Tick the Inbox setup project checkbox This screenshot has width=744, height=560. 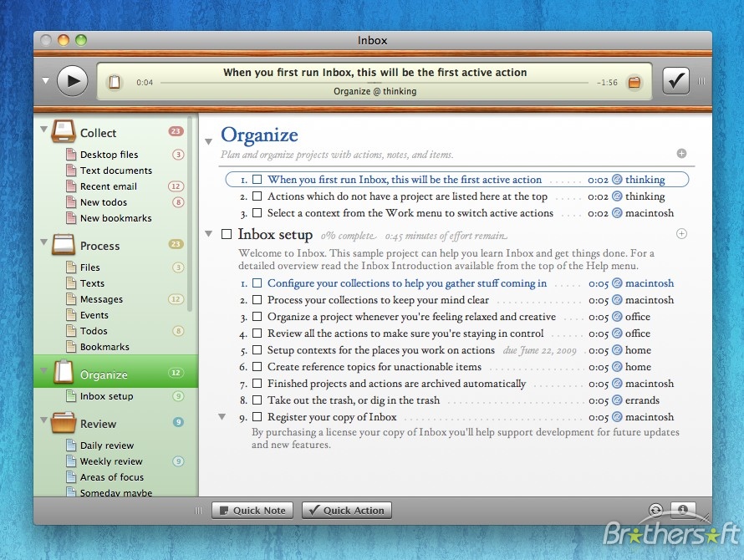[x=227, y=234]
